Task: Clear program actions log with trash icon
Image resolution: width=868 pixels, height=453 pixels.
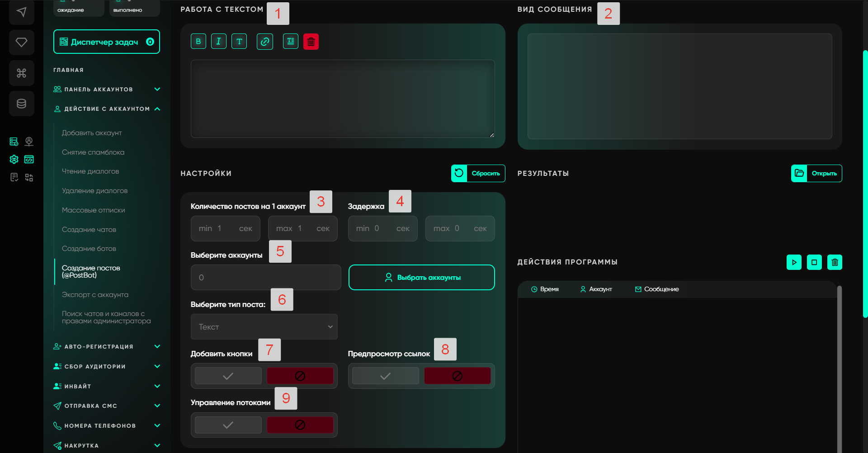Action: [x=835, y=262]
